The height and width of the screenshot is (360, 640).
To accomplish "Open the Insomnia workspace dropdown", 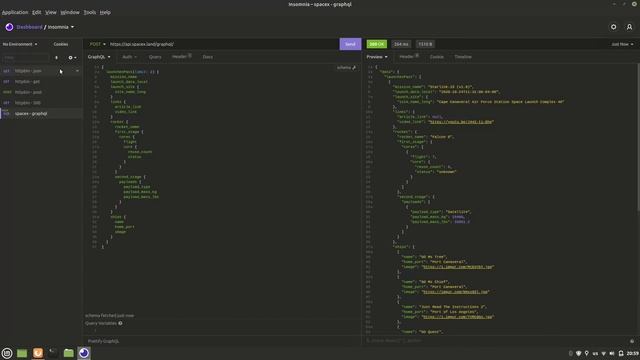I will tap(61, 27).
